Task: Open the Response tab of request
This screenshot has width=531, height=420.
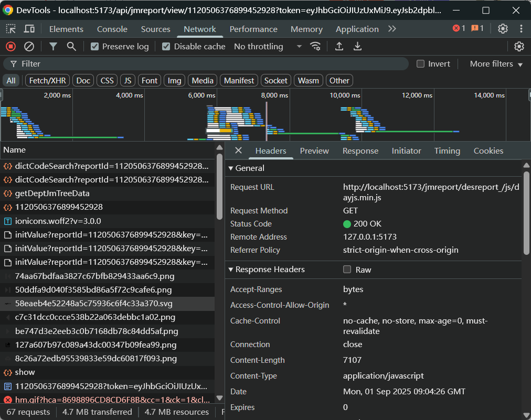Action: 360,150
